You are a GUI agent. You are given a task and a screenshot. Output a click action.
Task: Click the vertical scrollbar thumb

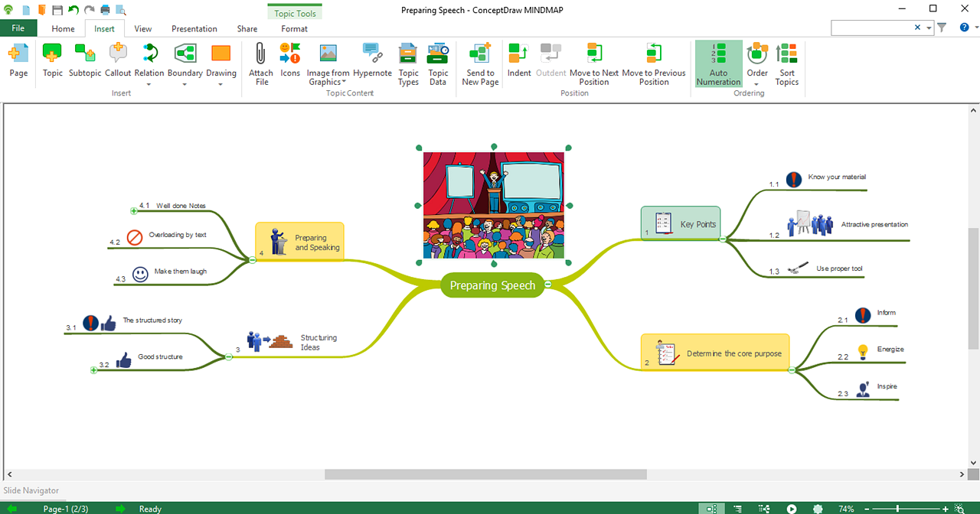[x=974, y=288]
